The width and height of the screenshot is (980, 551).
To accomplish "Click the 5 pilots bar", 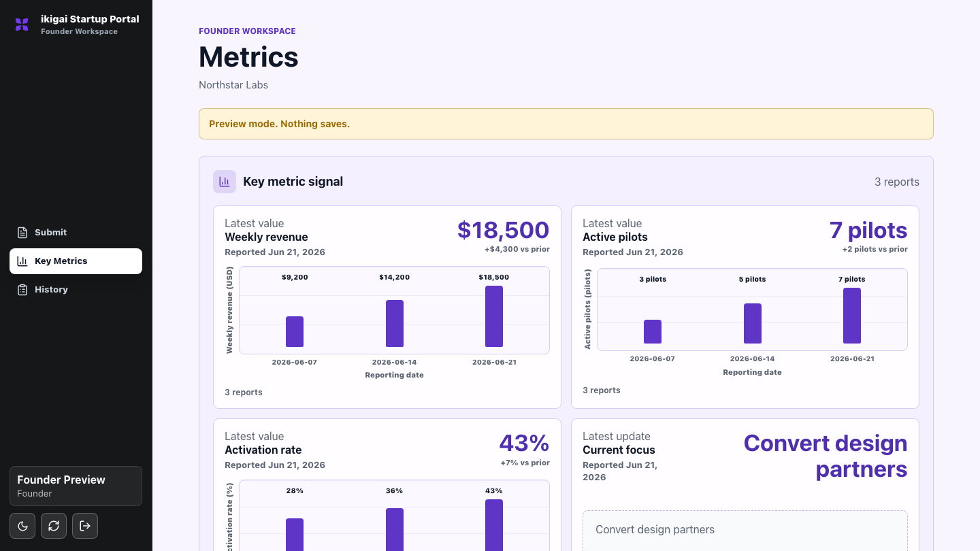I will pyautogui.click(x=753, y=323).
